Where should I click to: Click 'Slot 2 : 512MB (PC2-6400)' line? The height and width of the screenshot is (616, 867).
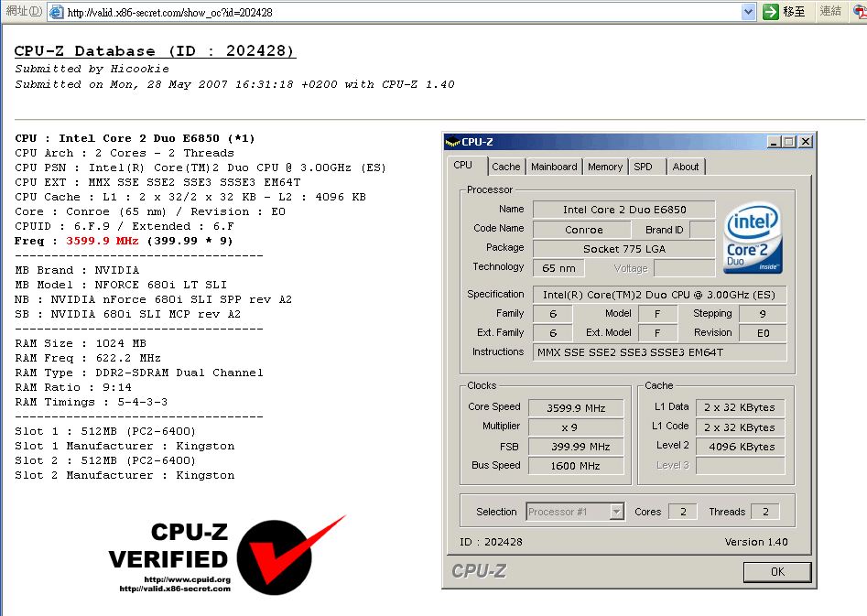pos(105,460)
